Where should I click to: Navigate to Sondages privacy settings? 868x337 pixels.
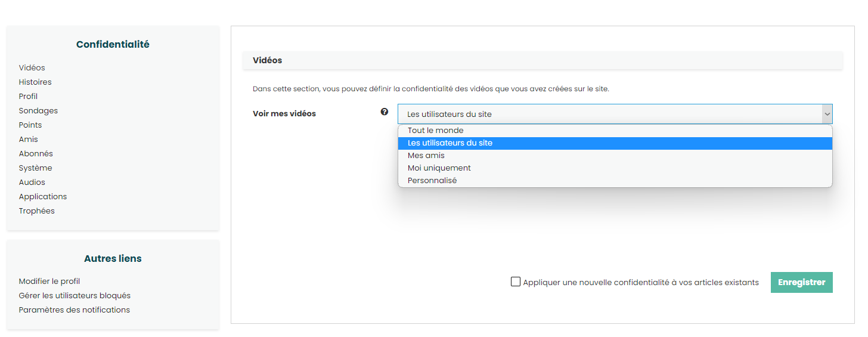(38, 111)
